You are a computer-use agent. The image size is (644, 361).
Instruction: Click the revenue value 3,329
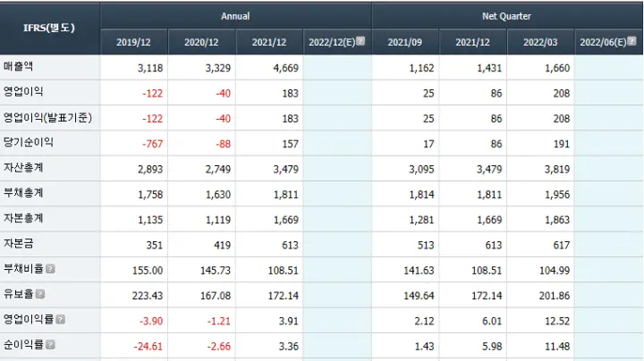pos(218,68)
